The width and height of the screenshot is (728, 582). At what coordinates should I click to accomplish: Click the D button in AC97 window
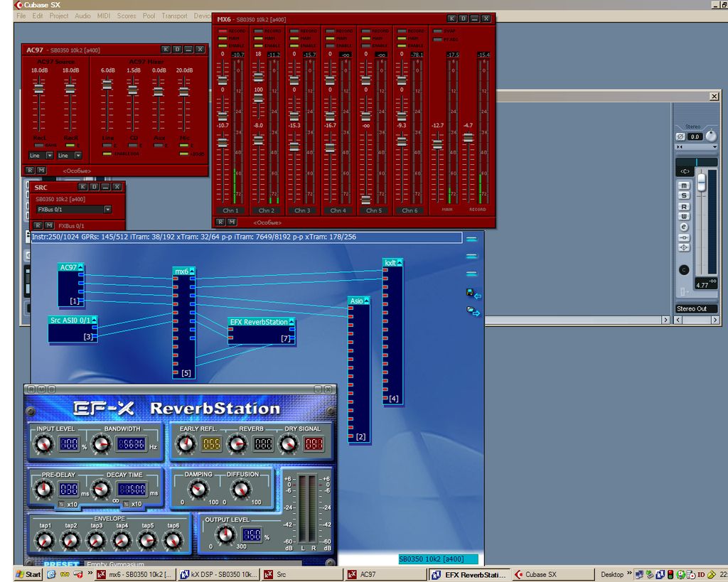coord(177,49)
